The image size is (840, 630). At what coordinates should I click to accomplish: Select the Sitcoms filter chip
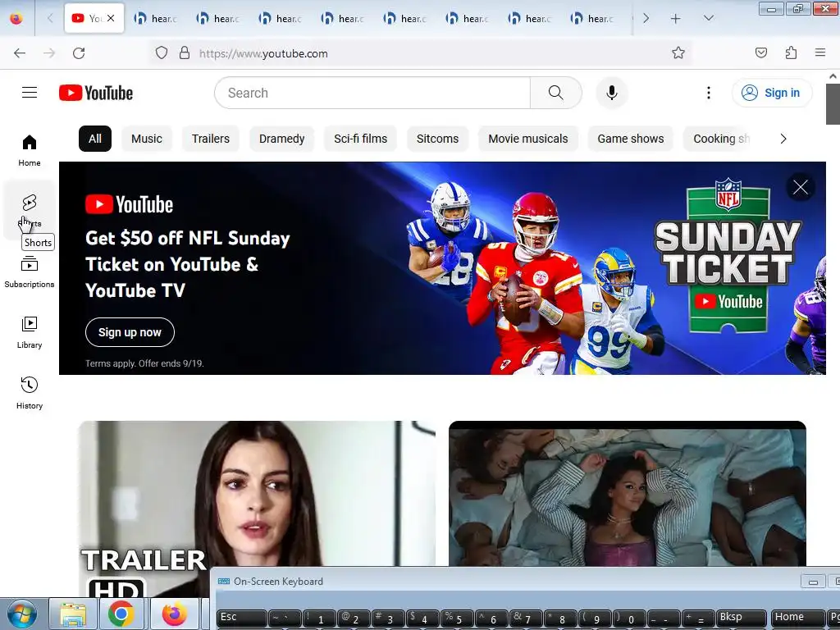(438, 139)
